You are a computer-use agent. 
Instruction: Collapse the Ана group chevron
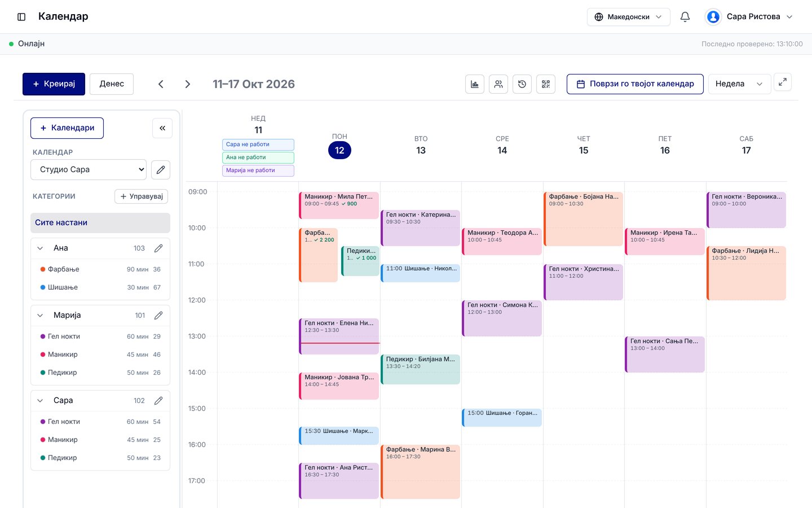click(40, 248)
